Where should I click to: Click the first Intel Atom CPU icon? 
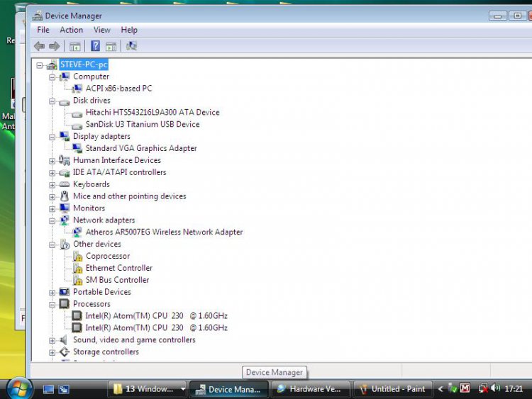[77, 315]
